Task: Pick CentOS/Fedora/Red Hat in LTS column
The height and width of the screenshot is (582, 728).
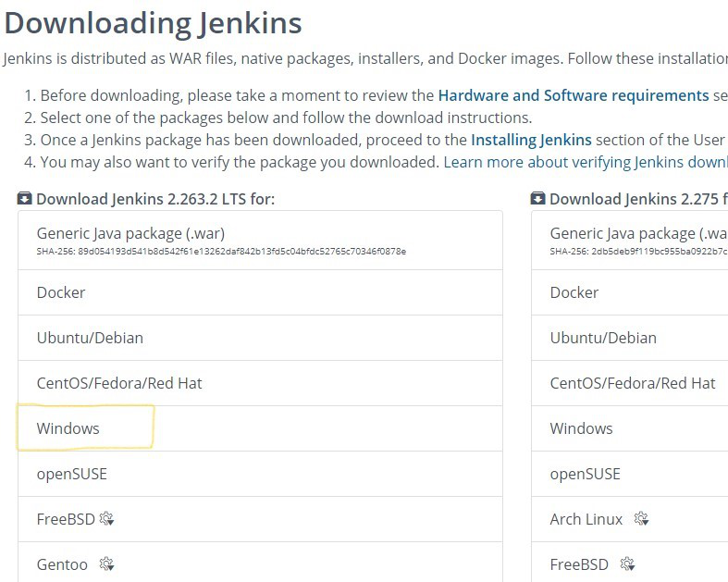Action: (x=260, y=383)
